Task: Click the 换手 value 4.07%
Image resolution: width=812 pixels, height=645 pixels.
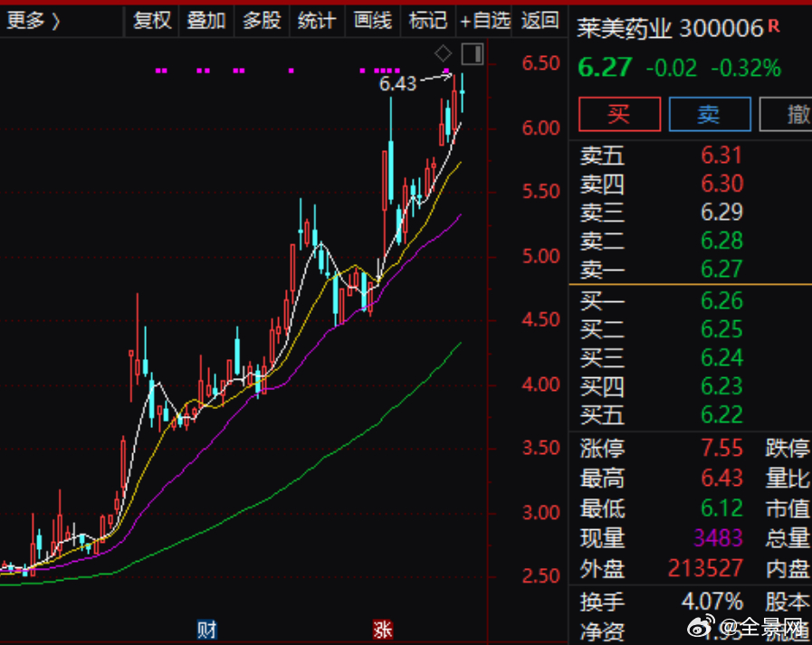Action: pos(712,602)
